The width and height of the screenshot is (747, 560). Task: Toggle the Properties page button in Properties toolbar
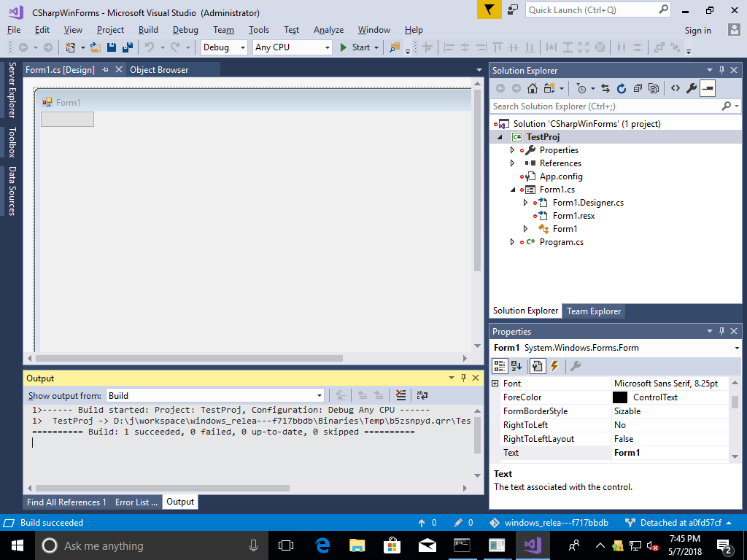tap(537, 366)
